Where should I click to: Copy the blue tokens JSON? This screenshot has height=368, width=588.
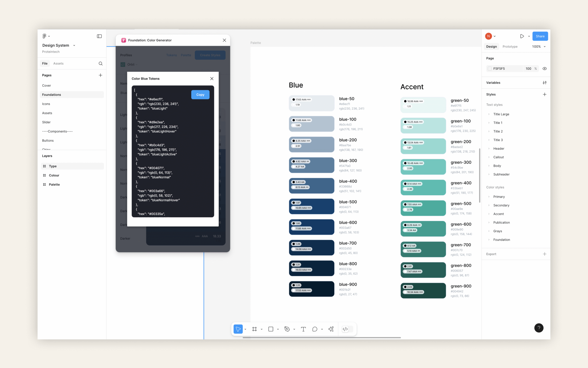pos(200,95)
